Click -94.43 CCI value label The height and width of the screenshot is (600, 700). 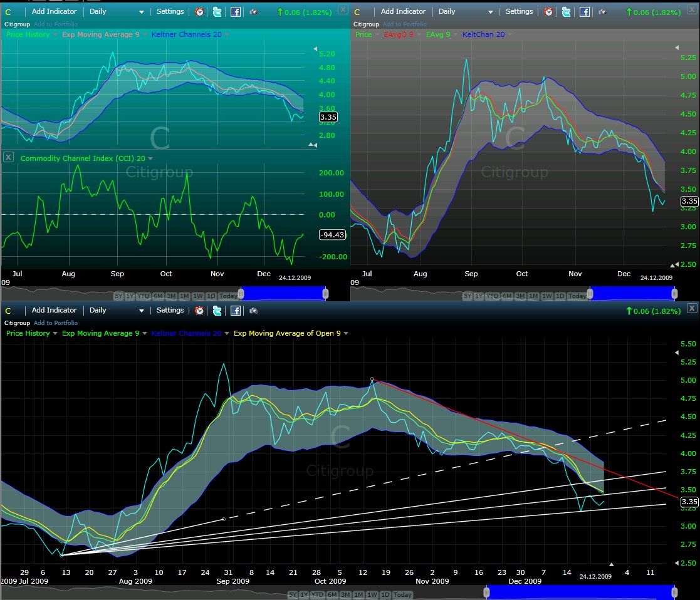pos(333,235)
